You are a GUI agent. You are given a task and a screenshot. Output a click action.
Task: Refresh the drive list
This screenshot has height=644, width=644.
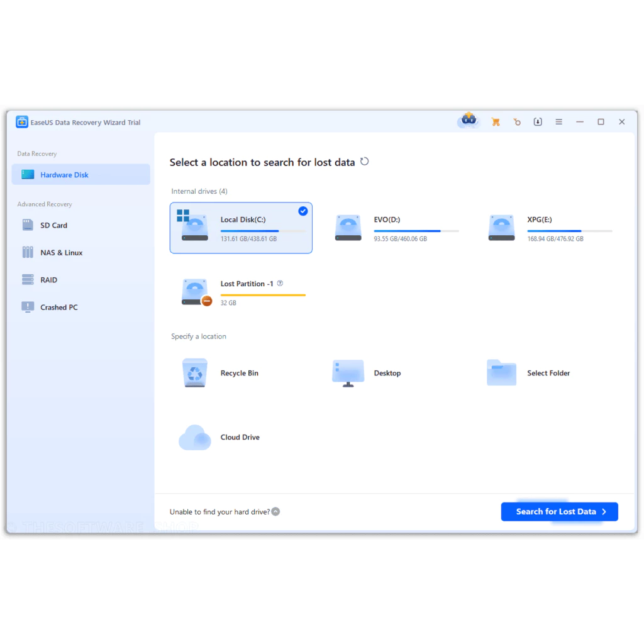click(365, 161)
